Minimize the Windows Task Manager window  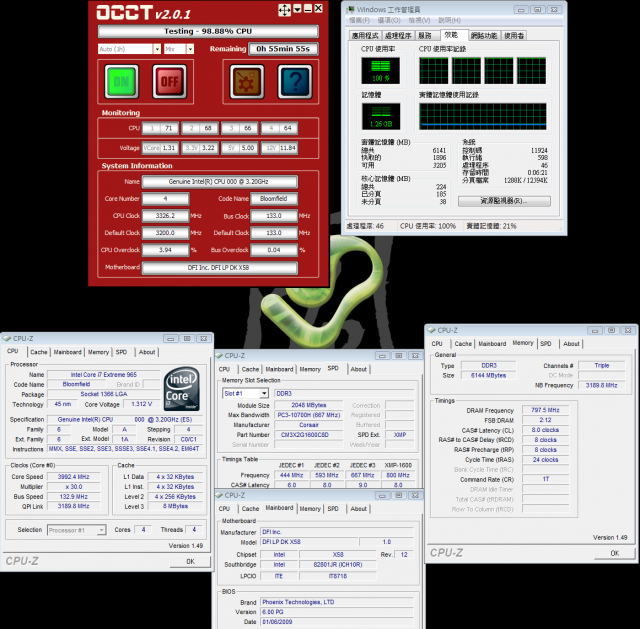(x=521, y=10)
